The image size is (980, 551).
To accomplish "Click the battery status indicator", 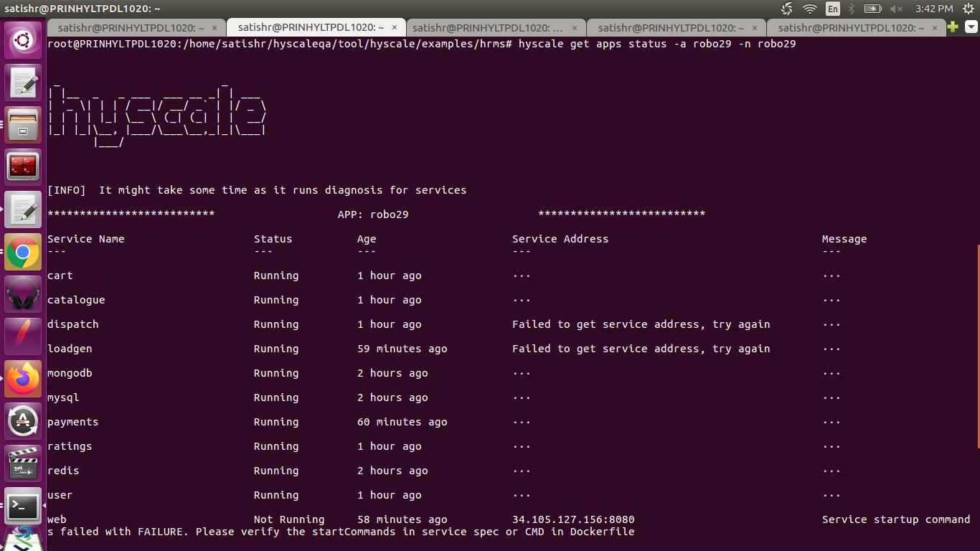I will 872,9.
